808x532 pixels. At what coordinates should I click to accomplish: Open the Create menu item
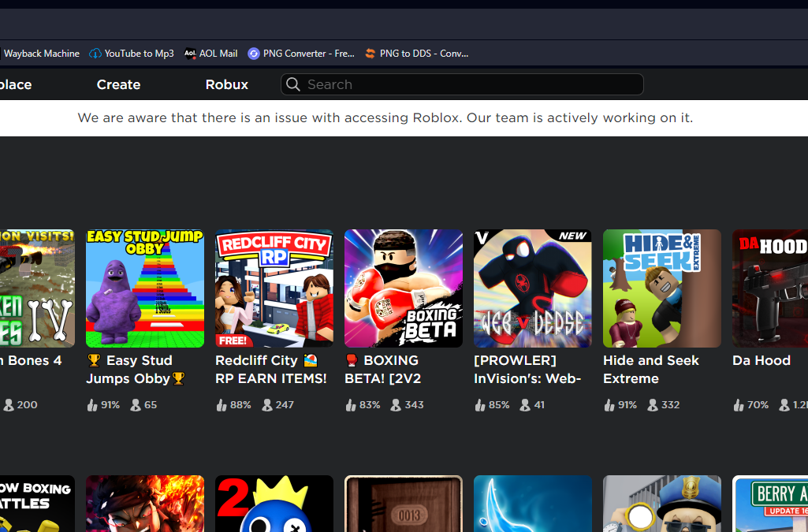coord(118,84)
